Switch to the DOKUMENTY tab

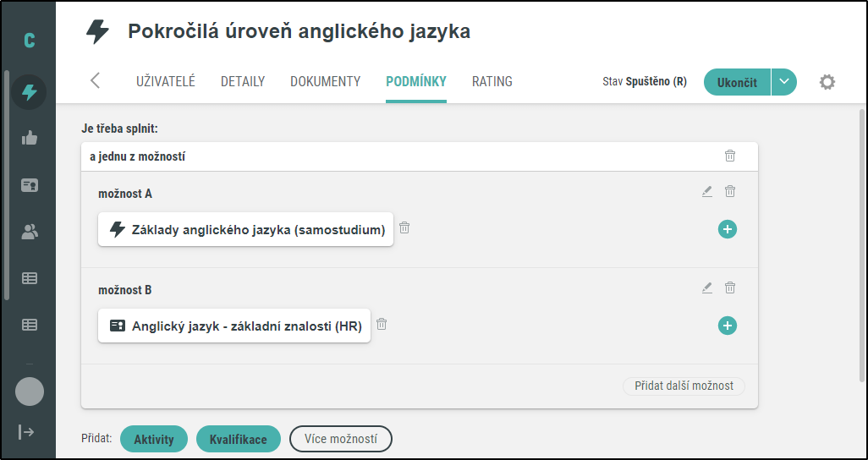[326, 81]
